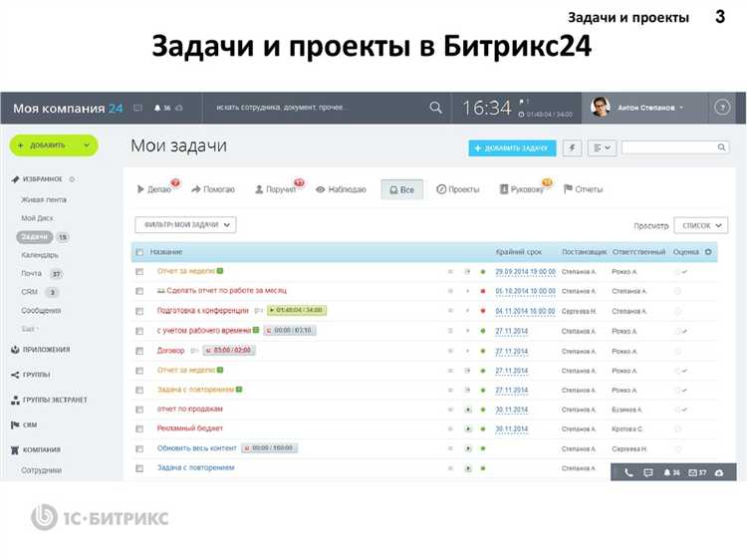The image size is (747, 560).
Task: Open the phone call icon in bottom bar
Action: pos(628,472)
